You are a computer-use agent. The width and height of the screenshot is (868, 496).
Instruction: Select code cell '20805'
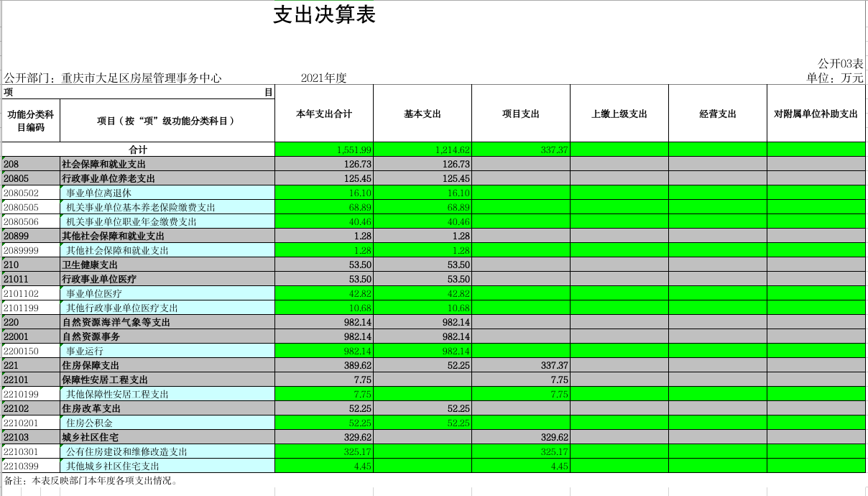coord(31,178)
